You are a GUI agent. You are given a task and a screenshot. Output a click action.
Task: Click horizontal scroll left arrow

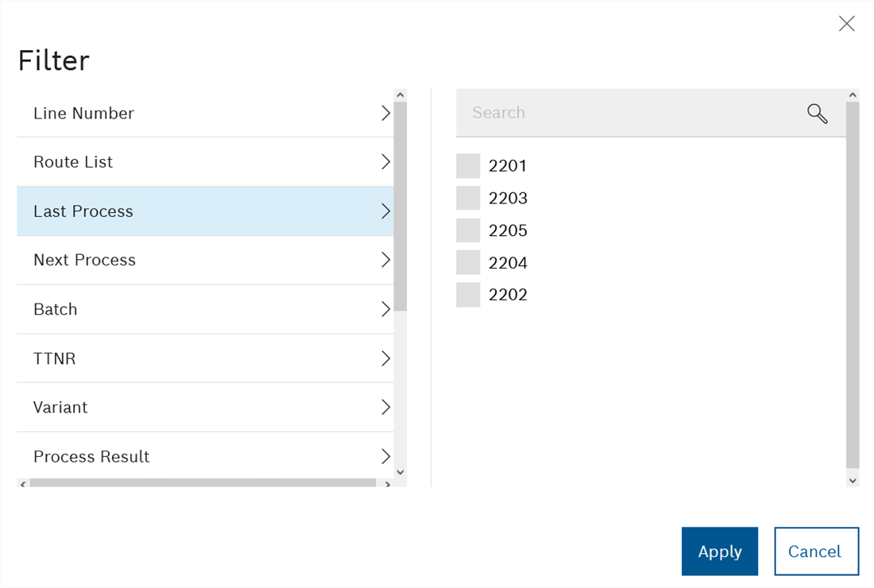[23, 484]
